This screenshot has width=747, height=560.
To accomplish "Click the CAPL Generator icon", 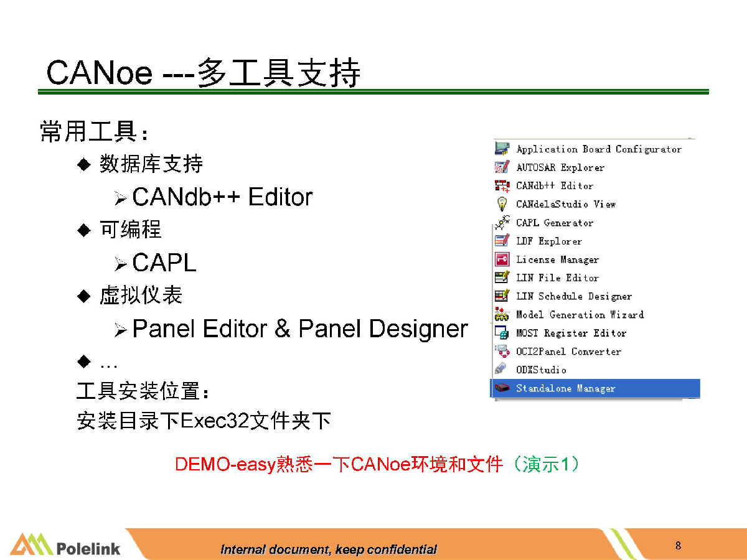I will click(502, 222).
